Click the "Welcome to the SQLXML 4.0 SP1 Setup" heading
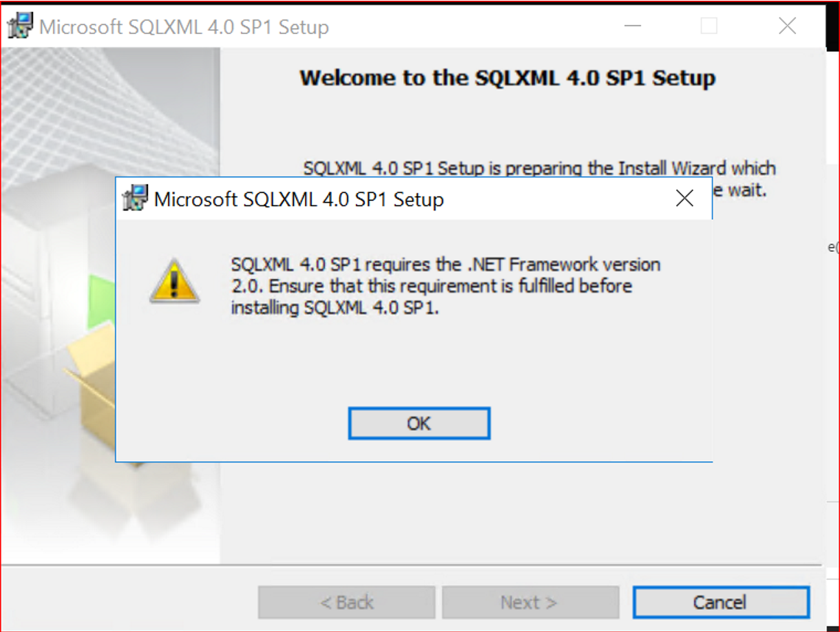The width and height of the screenshot is (840, 632). tap(507, 78)
